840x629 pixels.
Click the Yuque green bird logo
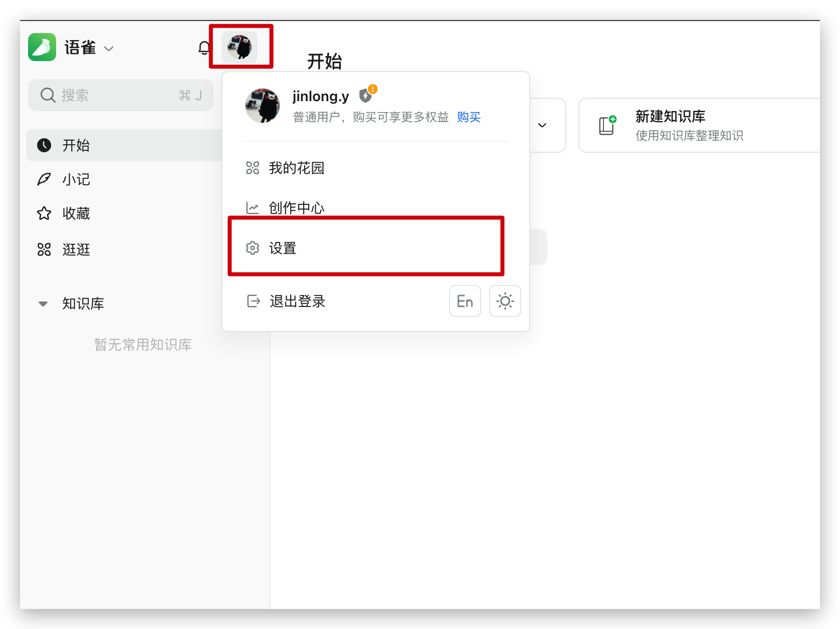(42, 48)
